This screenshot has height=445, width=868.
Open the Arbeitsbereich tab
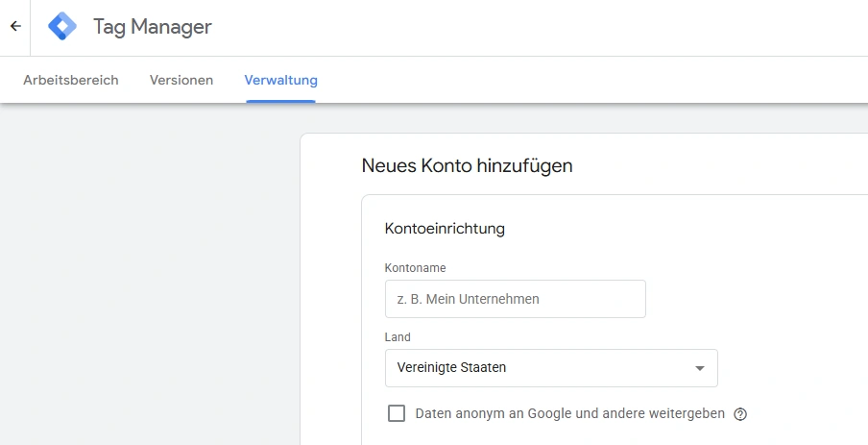point(71,80)
